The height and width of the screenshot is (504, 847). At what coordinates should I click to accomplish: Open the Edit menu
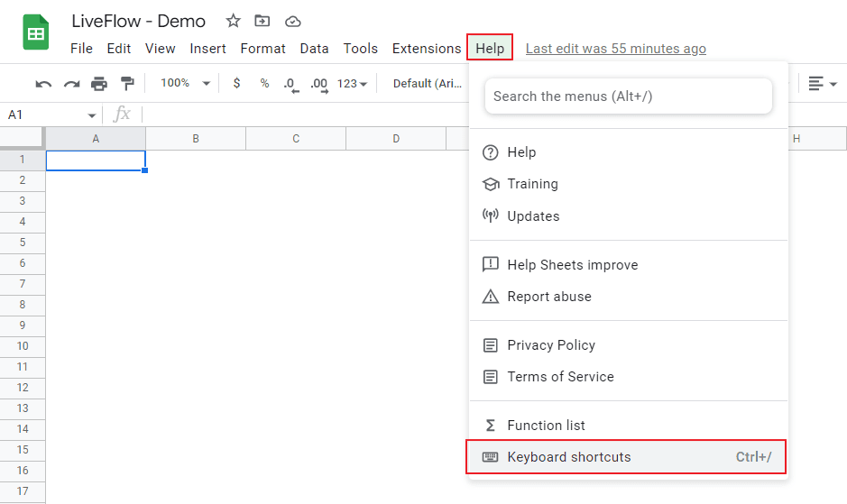click(x=119, y=49)
